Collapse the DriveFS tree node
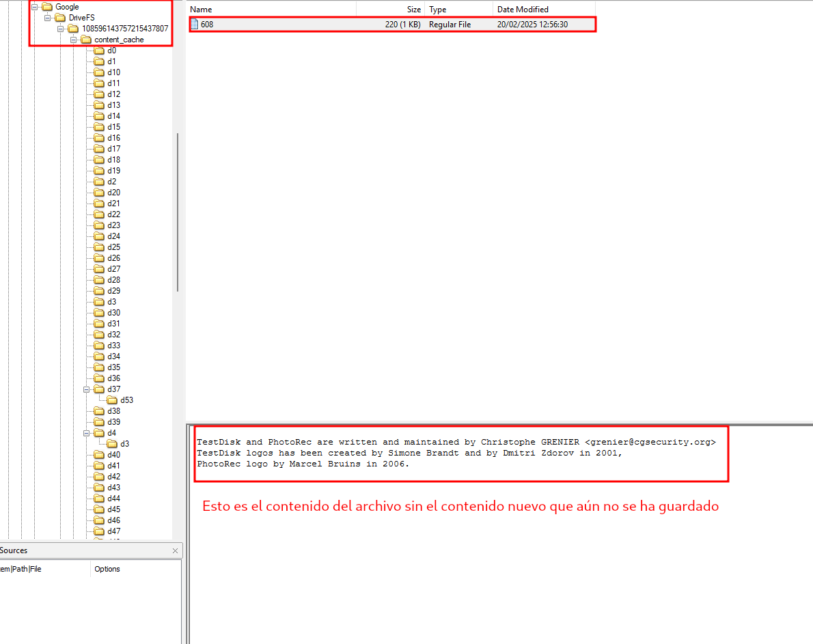Viewport: 813px width, 644px height. 48,18
